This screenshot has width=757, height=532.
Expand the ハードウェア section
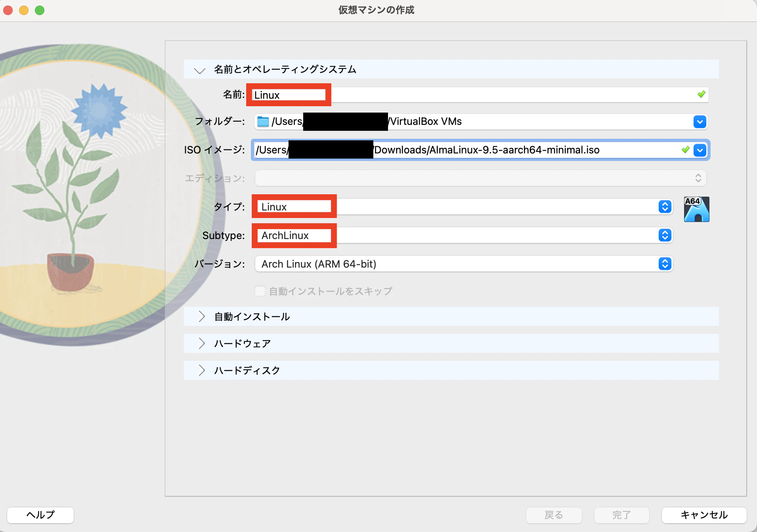click(201, 343)
